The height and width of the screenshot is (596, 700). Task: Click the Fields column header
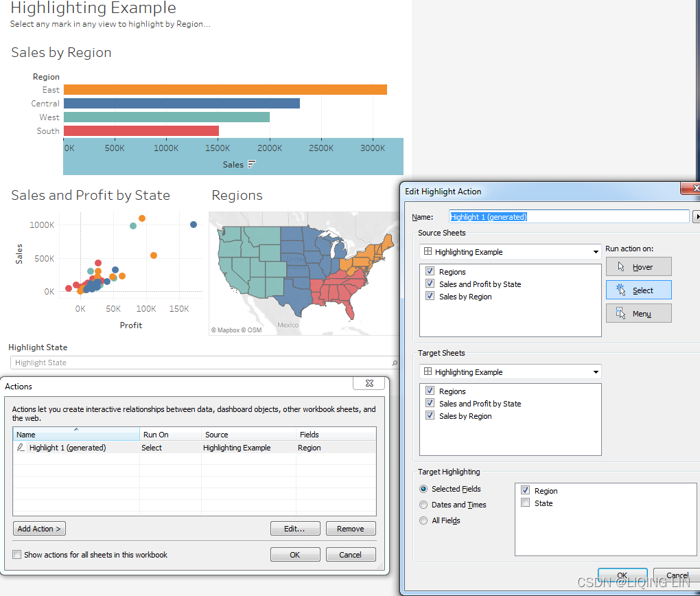coord(336,434)
